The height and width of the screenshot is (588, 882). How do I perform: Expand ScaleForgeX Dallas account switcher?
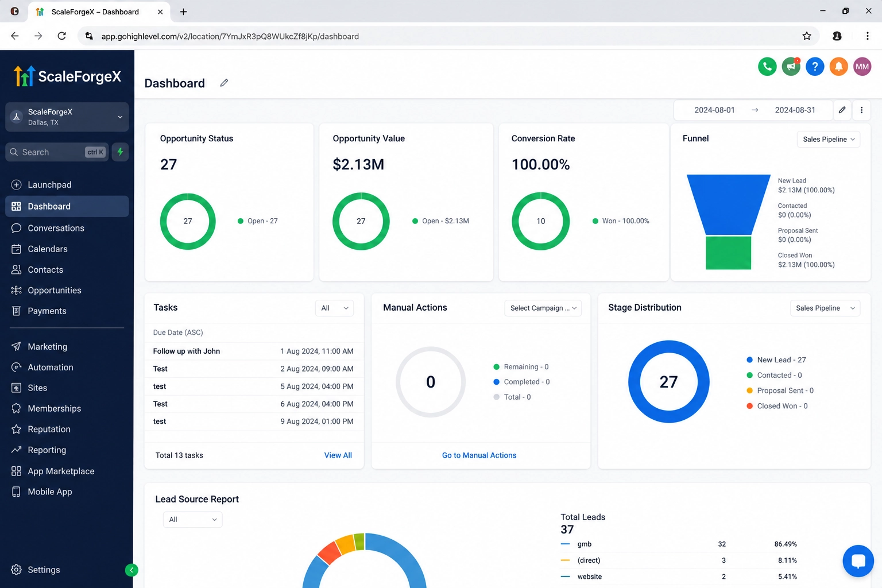[67, 117]
